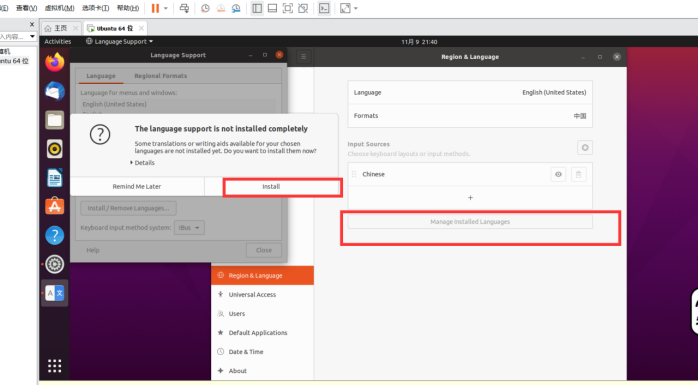
Task: Open the 帮助(H) menu
Action: 128,8
